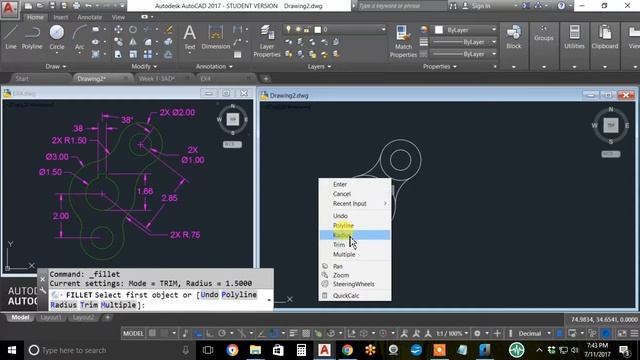Screen dimensions: 640x360
Task: Select the Polyline tool
Action: coord(32,38)
